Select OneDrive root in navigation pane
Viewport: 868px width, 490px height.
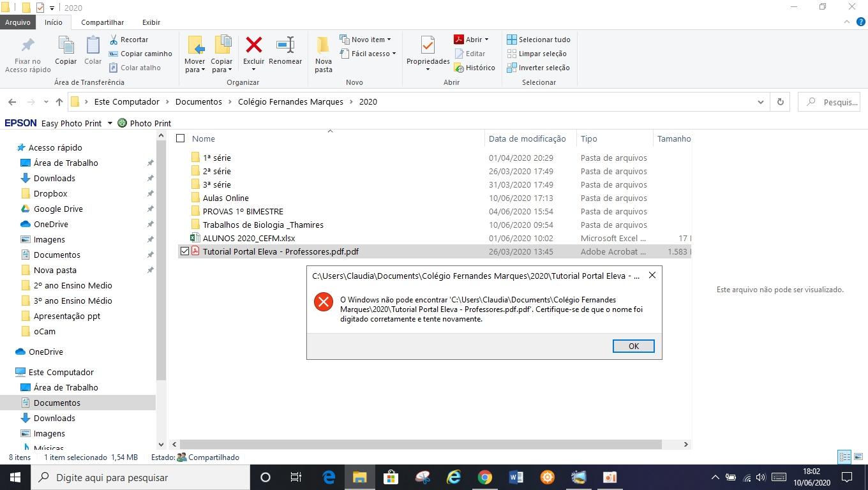(x=45, y=352)
